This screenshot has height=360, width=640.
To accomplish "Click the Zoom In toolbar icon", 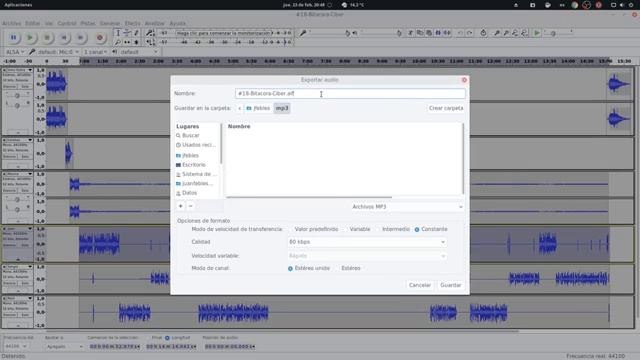I will point(497,33).
